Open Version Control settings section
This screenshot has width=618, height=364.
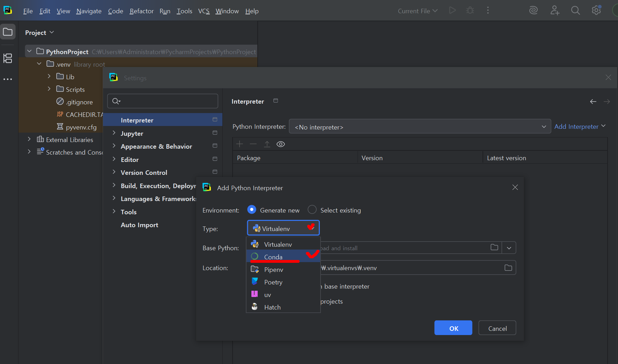coord(144,172)
